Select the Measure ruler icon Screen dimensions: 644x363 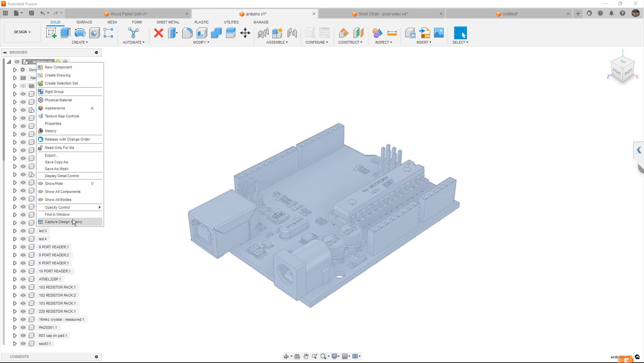pos(392,33)
